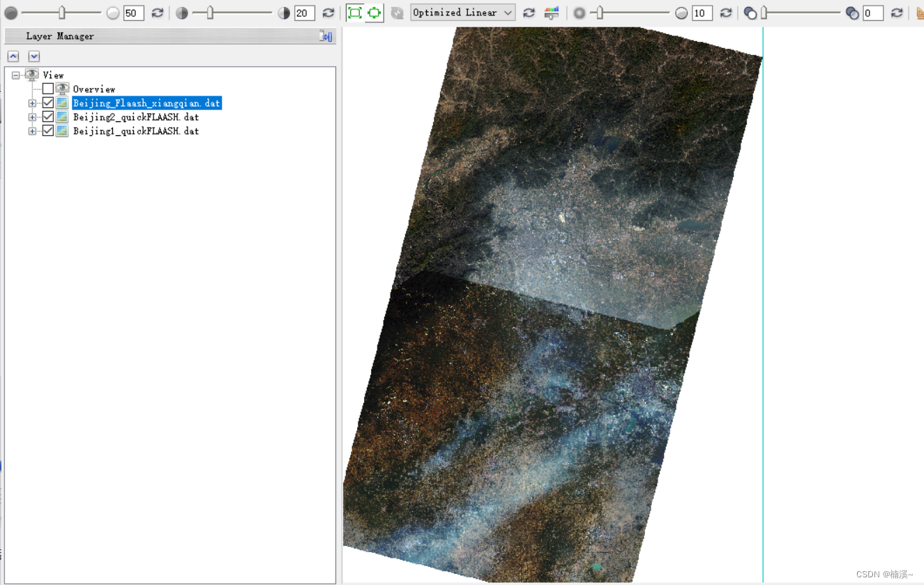The width and height of the screenshot is (924, 585).
Task: Hide the Beijing2_quickFLAASH.dat layer
Action: [x=47, y=116]
